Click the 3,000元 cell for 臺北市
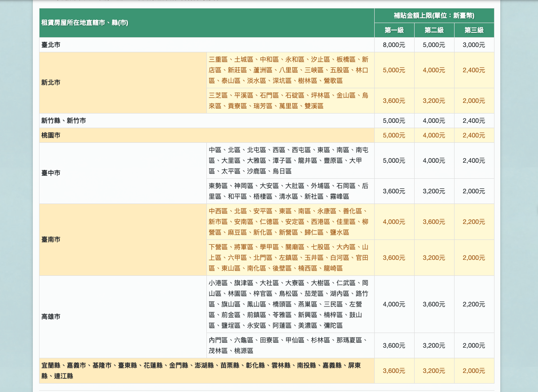This screenshot has width=538, height=392. pyautogui.click(x=474, y=45)
